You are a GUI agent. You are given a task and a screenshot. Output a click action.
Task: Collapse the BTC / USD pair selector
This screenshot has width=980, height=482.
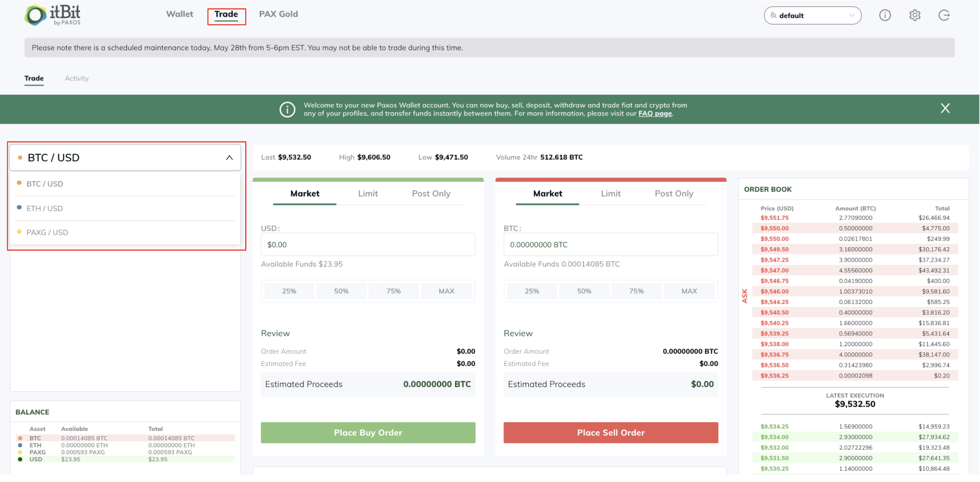[125, 157]
